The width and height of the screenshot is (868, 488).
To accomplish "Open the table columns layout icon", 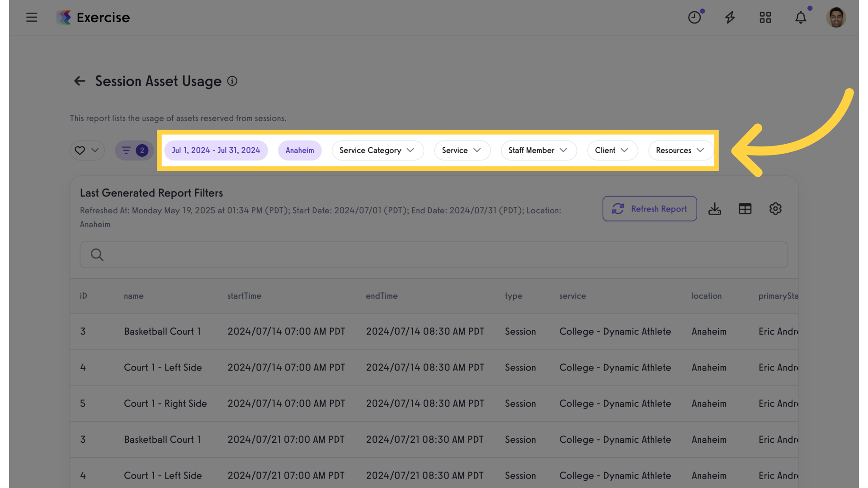I will tap(745, 209).
